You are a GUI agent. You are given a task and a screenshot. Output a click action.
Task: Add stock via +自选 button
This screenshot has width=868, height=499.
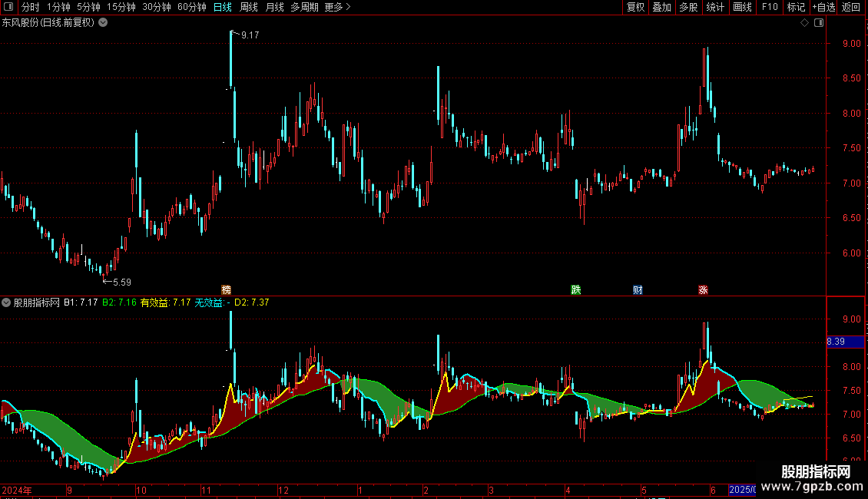823,7
